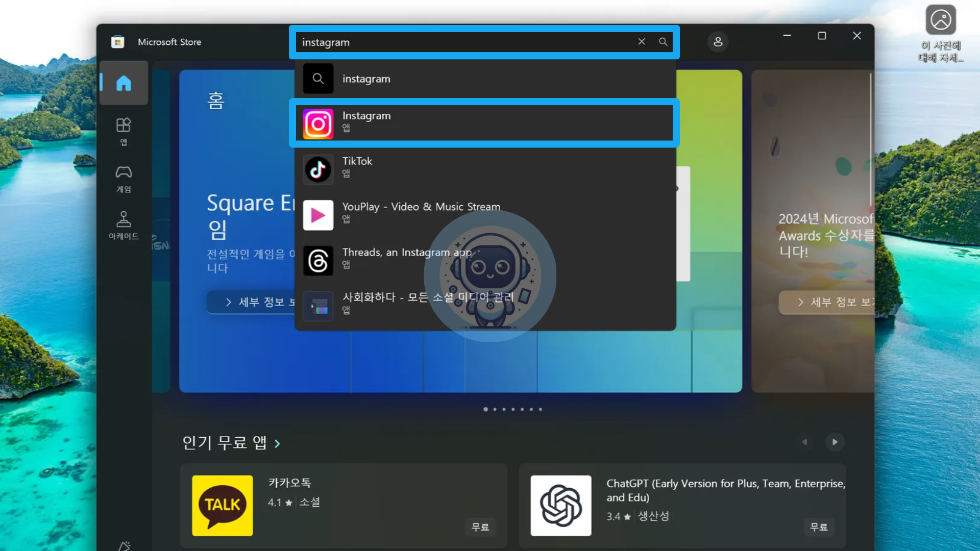Viewport: 980px width, 551px height.
Task: Open the ChatGPT app thumbnail
Action: pos(560,505)
